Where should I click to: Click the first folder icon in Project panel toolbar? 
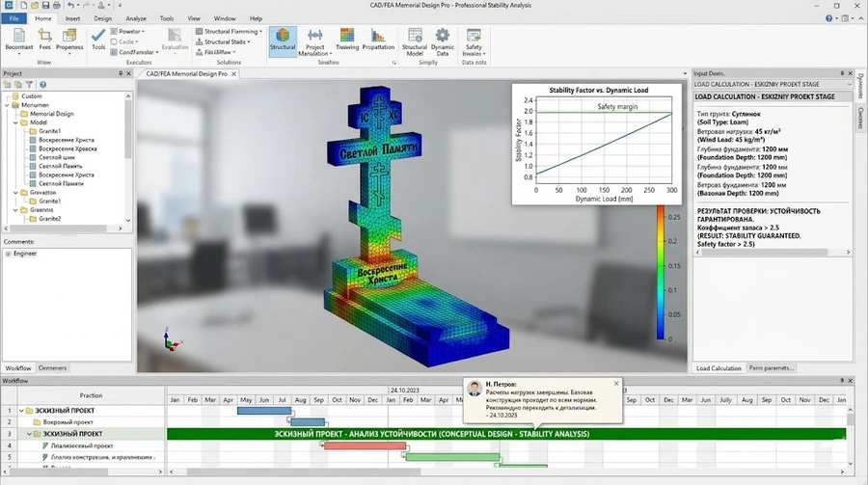pos(7,85)
